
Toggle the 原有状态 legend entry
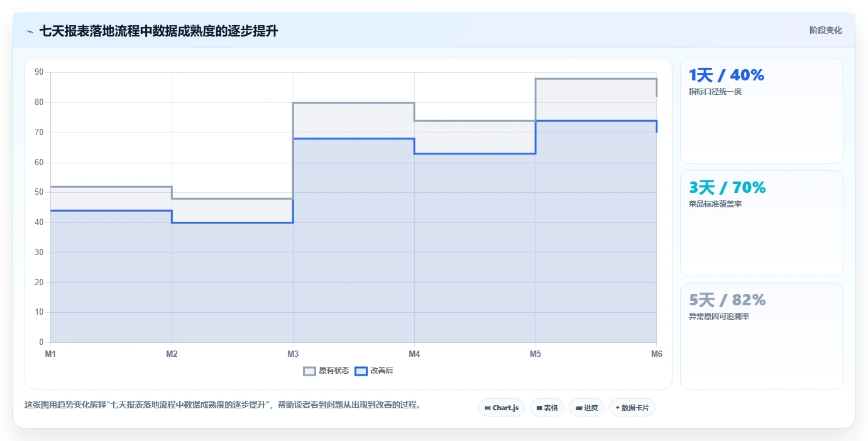tap(326, 371)
